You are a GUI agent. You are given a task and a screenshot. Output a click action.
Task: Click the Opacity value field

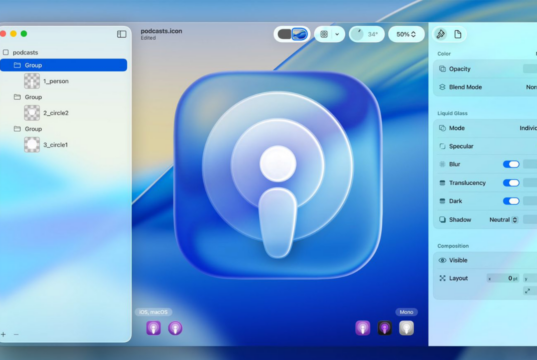[530, 69]
